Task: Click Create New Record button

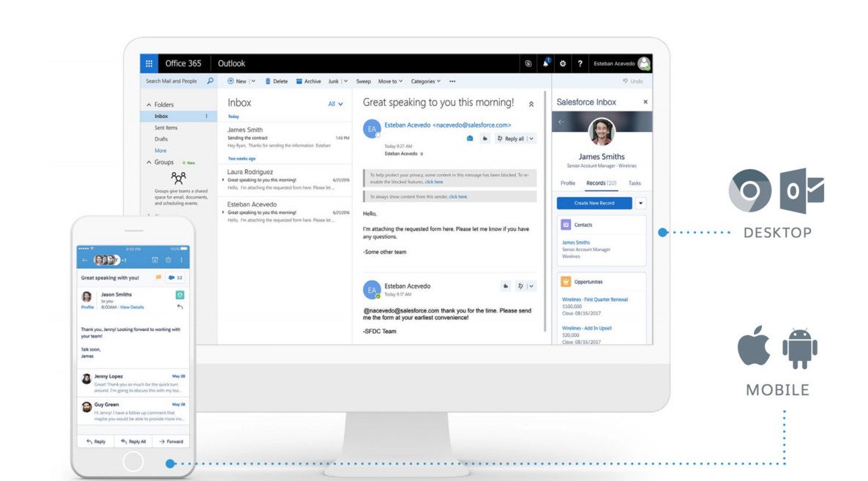Action: click(x=594, y=203)
